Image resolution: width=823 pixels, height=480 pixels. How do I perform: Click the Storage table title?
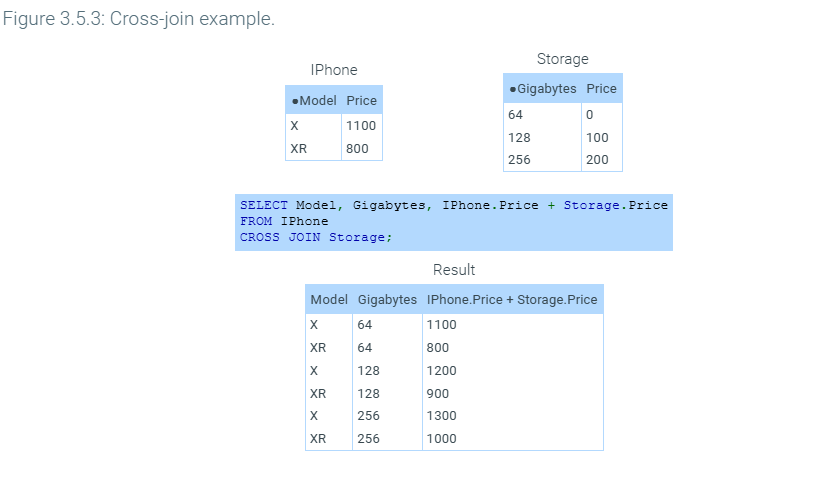coord(562,60)
